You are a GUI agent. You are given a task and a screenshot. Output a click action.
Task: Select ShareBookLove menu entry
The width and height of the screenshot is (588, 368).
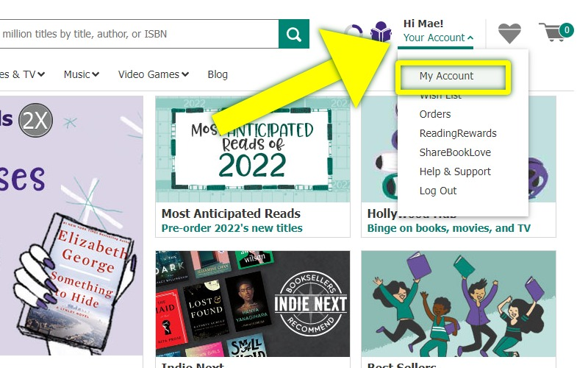coord(455,152)
